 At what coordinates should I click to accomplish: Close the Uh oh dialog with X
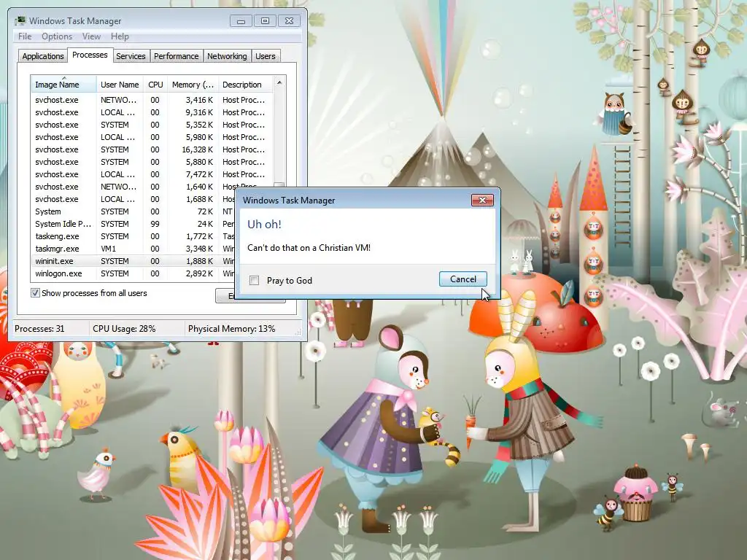tap(482, 200)
